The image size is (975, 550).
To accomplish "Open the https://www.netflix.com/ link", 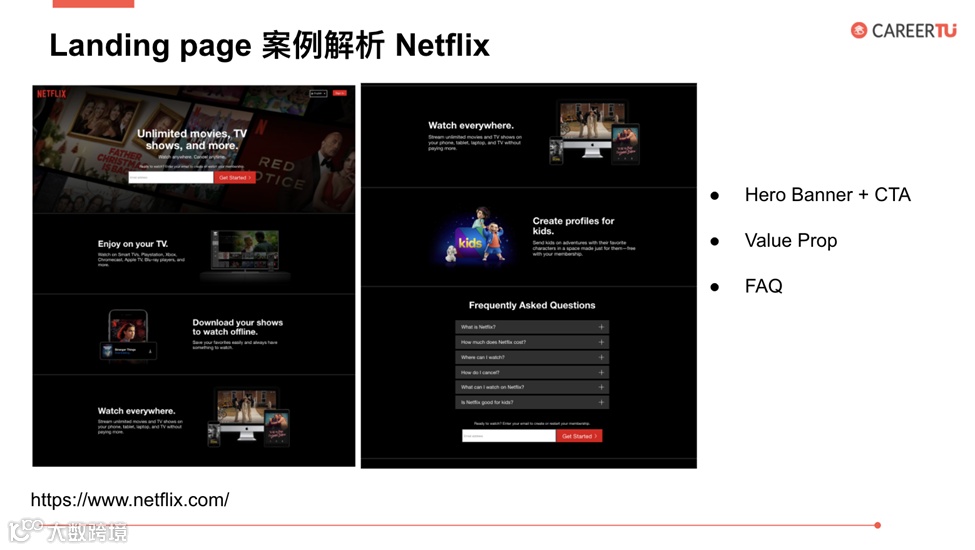I will 130,500.
